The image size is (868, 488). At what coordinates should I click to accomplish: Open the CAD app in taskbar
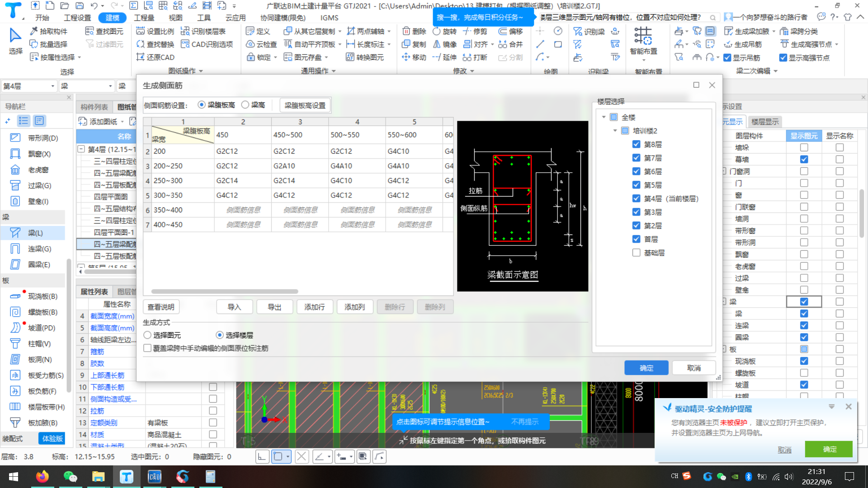click(154, 477)
